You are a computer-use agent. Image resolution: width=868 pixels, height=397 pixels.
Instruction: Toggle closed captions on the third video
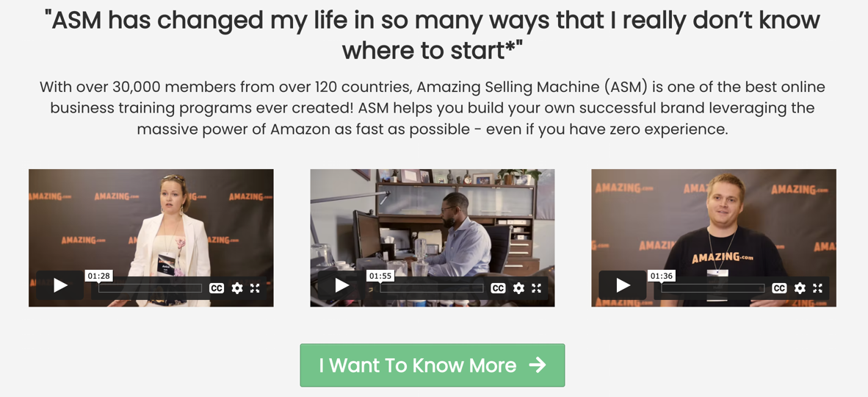point(779,288)
